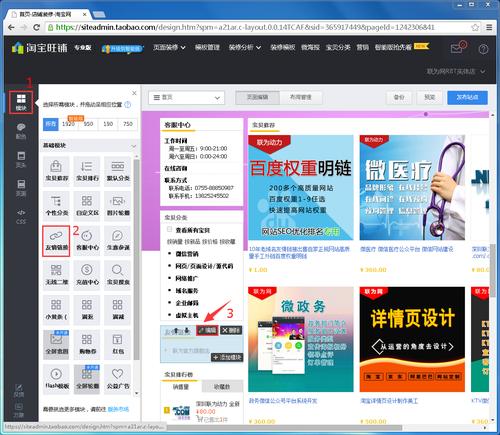Open the CSS editor sidebar icon
Image resolution: width=500 pixels, height=435 pixels.
pyautogui.click(x=21, y=217)
